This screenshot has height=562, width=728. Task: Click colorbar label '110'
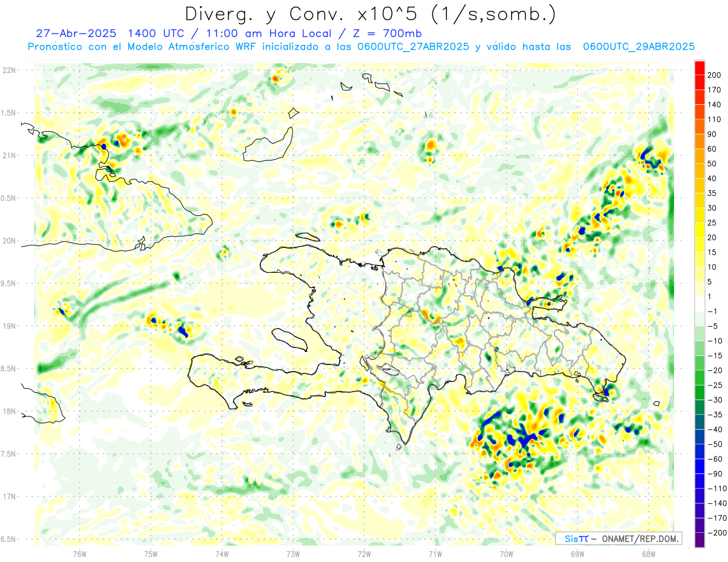(715, 119)
